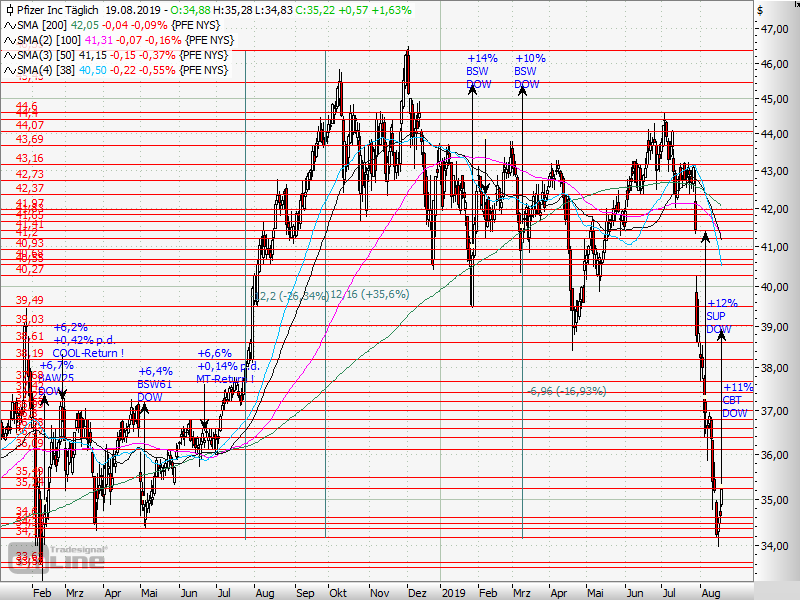Viewport: 800px width, 600px height.
Task: Select the +10% BSW DOW annotation
Action: pos(529,71)
